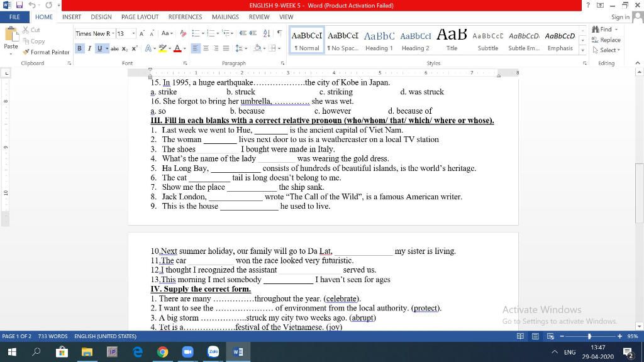
Task: Open the FILE tab
Action: pos(14,17)
